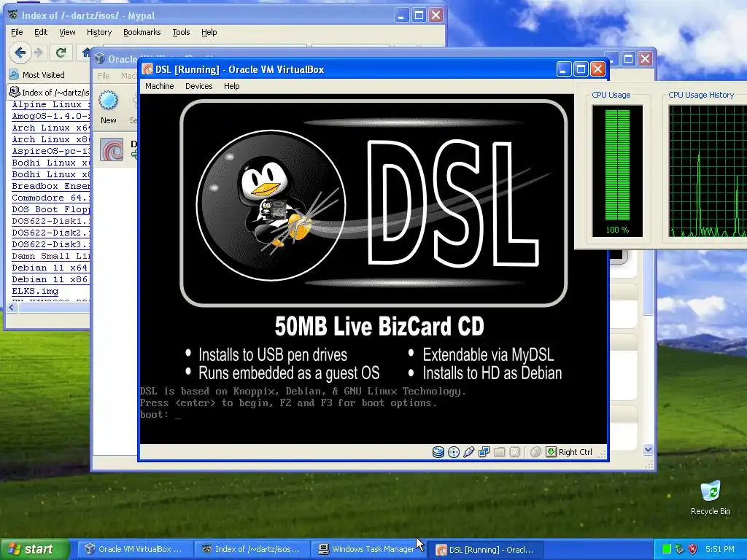Click the DSL VM title bar icon
Image resolution: width=747 pixels, height=560 pixels.
pyautogui.click(x=147, y=69)
